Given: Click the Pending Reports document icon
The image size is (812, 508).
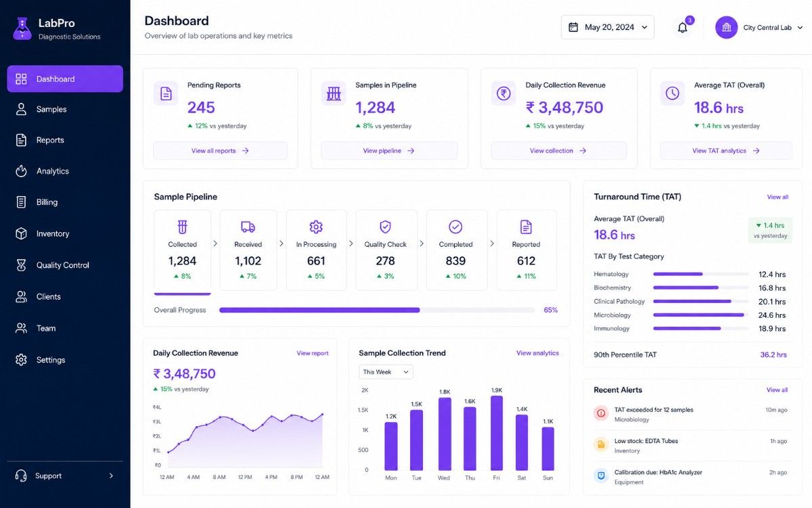Looking at the screenshot, I should pyautogui.click(x=166, y=93).
